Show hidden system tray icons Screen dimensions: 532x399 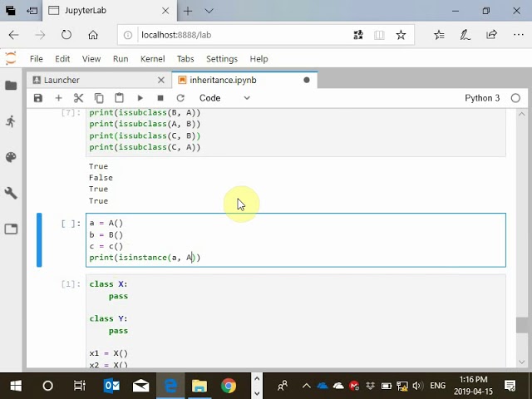307,386
